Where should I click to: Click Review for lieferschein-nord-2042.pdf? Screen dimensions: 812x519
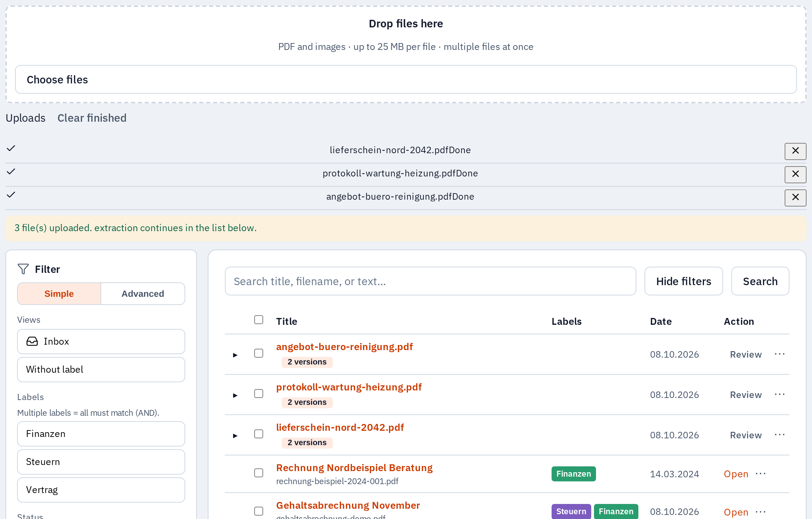pos(746,435)
